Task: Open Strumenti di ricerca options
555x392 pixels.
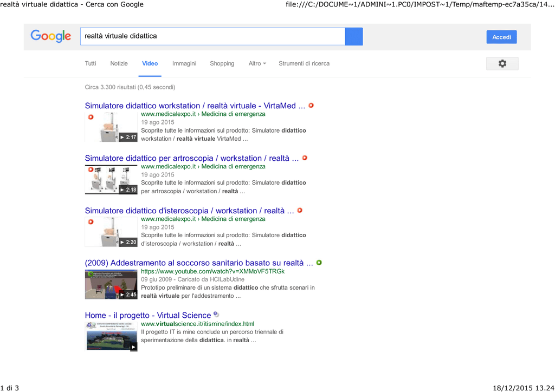Action: pos(304,64)
